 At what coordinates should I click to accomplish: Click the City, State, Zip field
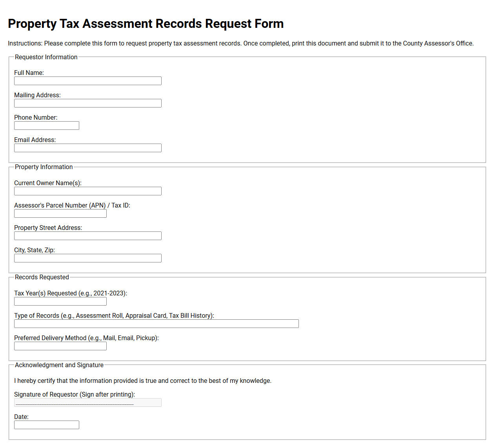[x=88, y=258]
